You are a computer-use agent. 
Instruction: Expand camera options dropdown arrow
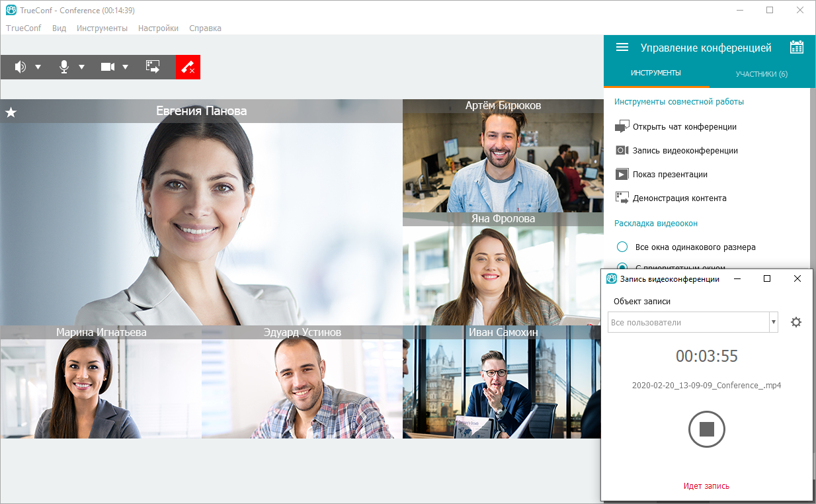coord(125,67)
